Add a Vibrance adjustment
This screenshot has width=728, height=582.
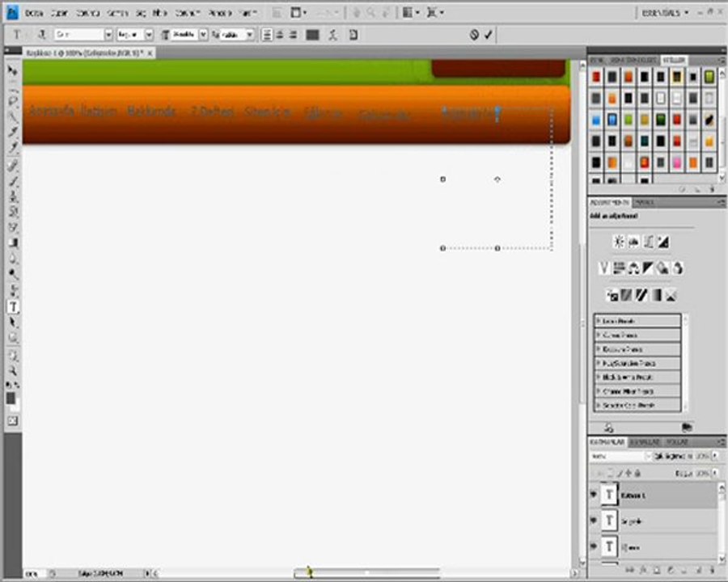pyautogui.click(x=603, y=268)
